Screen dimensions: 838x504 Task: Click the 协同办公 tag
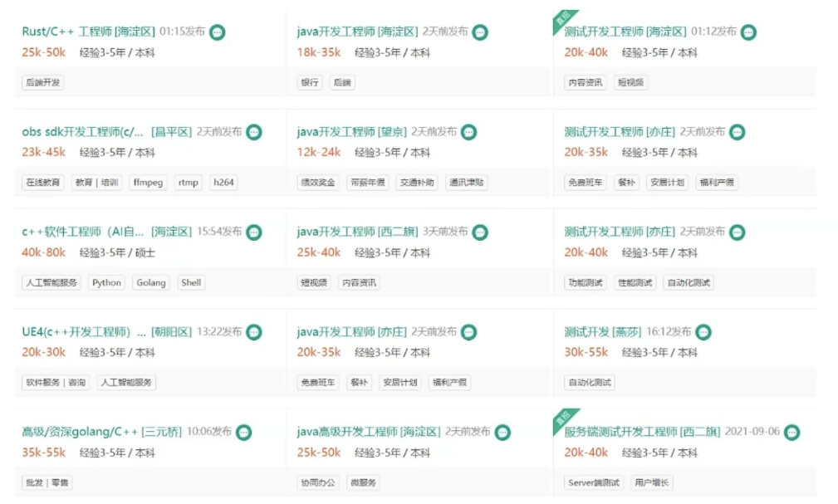(x=318, y=482)
